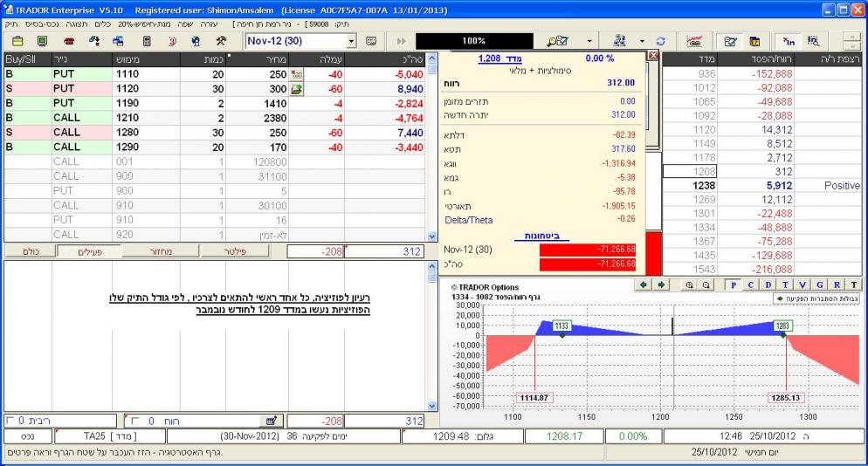Viewport: 868px width, 466px height.
Task: Toggle the D graph mode button
Action: (768, 284)
